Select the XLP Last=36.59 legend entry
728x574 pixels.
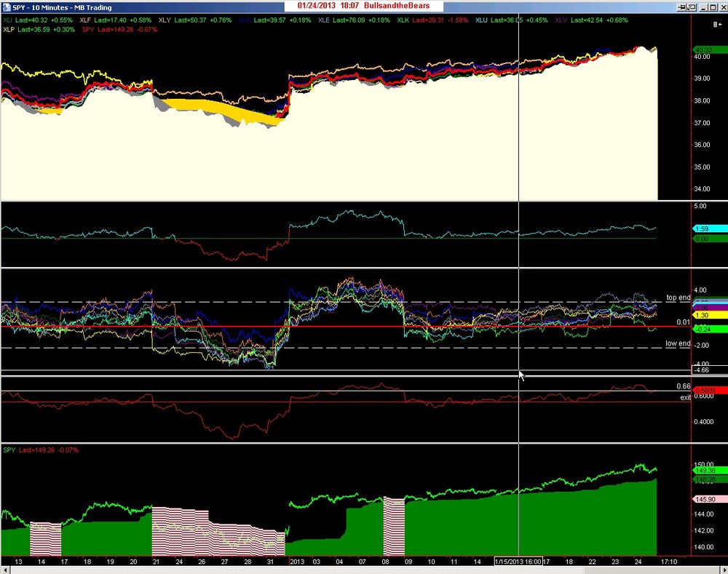tap(39, 29)
